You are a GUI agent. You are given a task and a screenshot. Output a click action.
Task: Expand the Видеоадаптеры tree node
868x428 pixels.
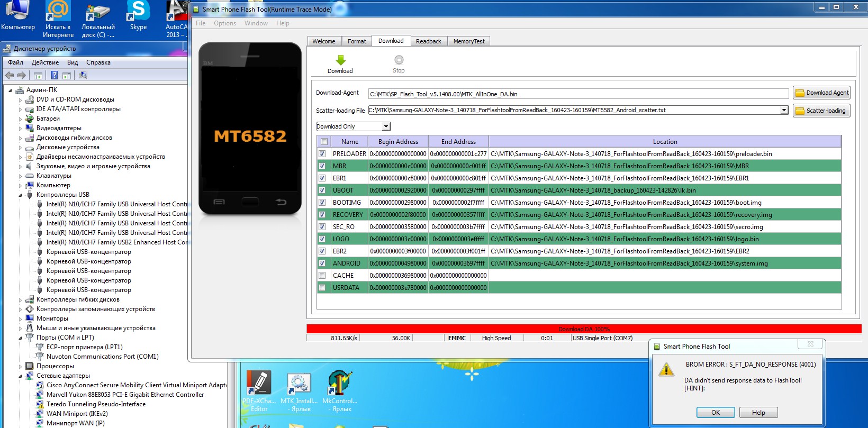(x=21, y=129)
